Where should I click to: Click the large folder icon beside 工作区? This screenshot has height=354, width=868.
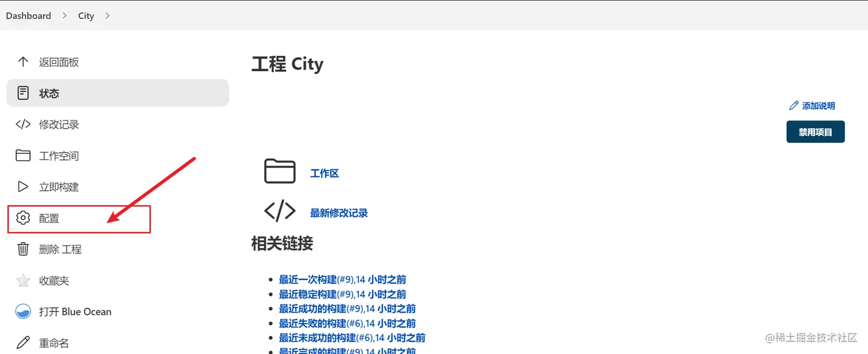point(280,172)
